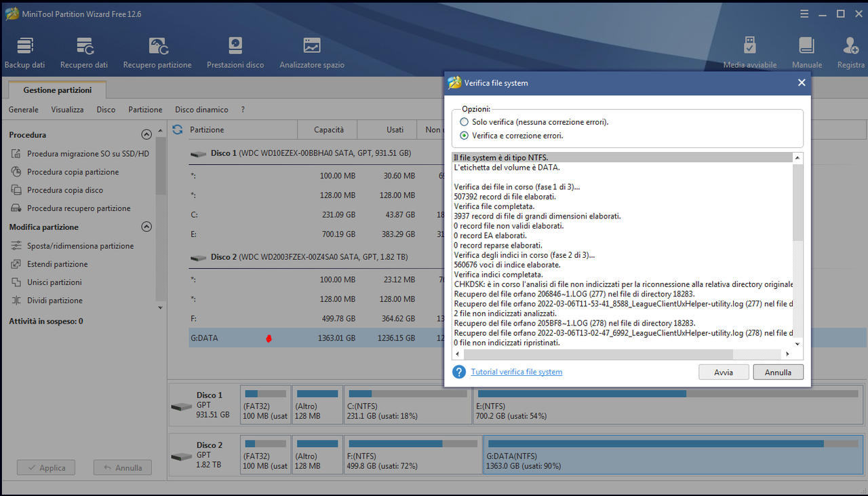Screen dimensions: 868x496
Task: Click the Avvia button
Action: click(724, 372)
